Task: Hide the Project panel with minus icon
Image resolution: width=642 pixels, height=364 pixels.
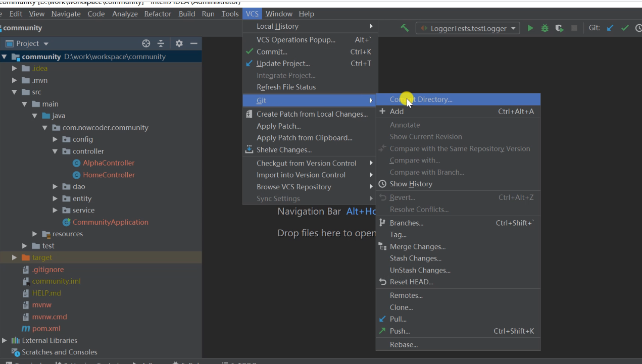Action: [x=193, y=43]
